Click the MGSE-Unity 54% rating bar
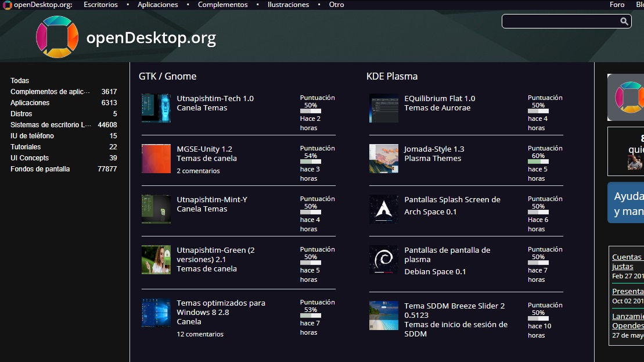The width and height of the screenshot is (644, 362). 311,162
